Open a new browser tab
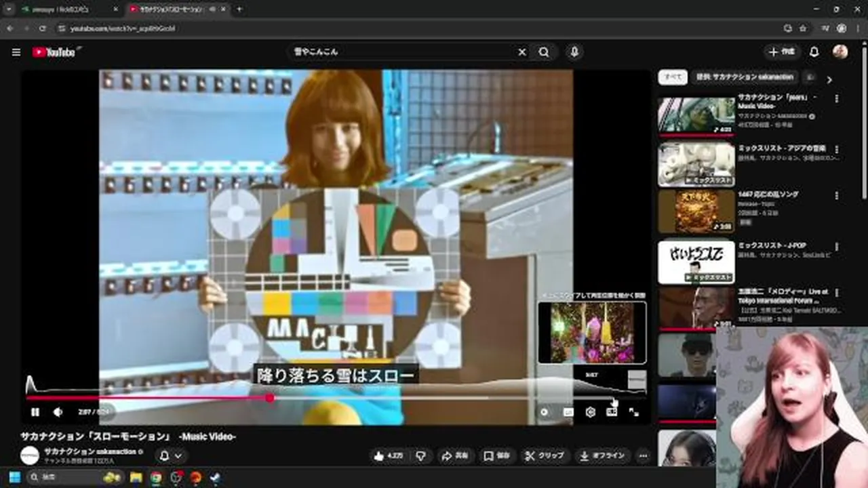The image size is (868, 488). [239, 9]
